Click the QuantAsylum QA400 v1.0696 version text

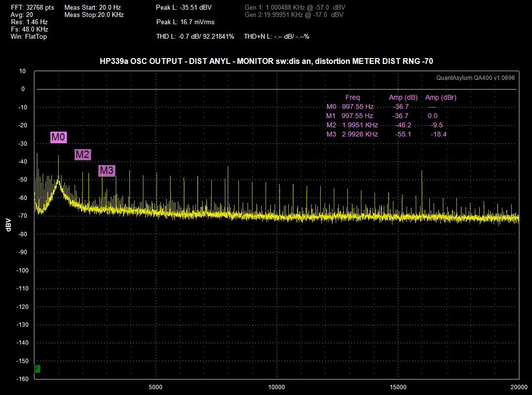click(x=475, y=78)
